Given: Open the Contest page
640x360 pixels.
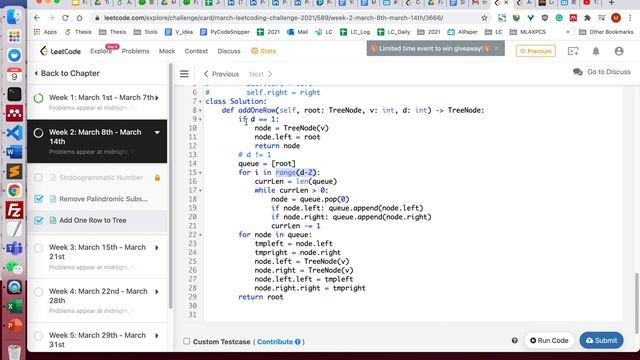Looking at the screenshot, I should coord(196,51).
